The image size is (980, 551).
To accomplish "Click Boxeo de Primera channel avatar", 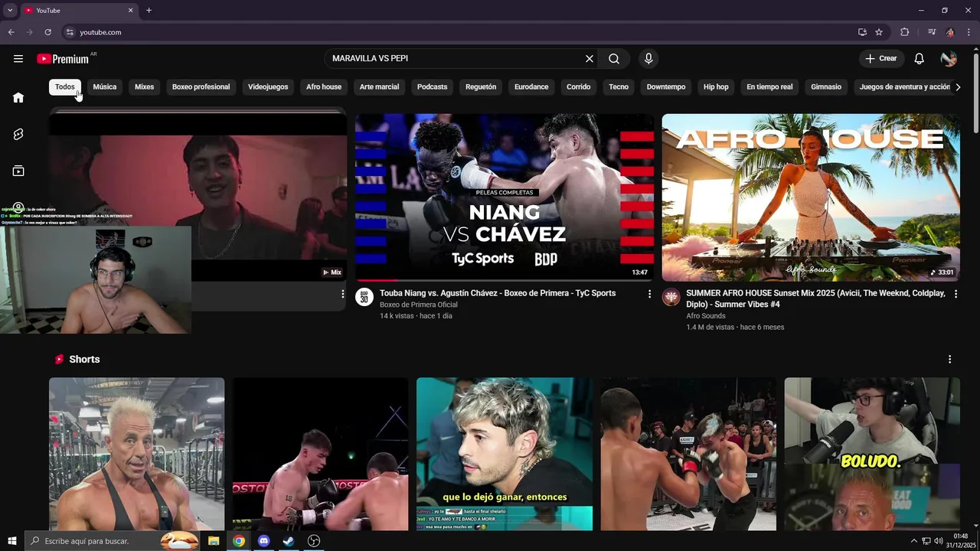I will tap(364, 297).
